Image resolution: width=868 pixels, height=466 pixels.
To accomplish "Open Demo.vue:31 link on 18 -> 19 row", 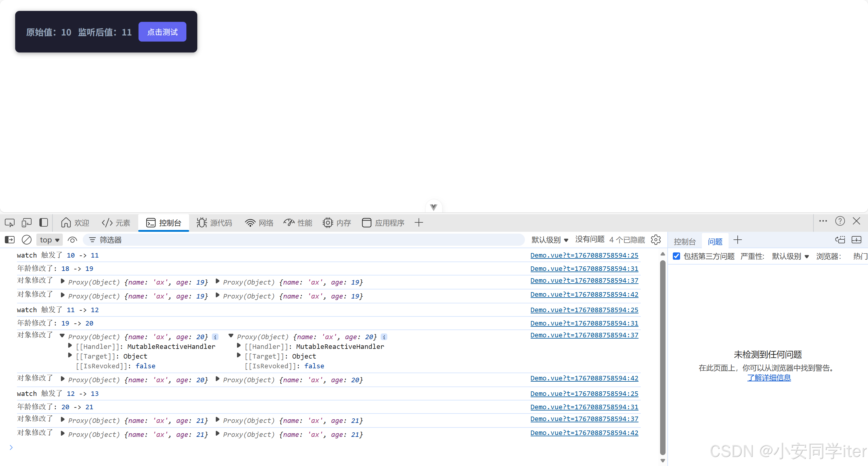I will (584, 269).
